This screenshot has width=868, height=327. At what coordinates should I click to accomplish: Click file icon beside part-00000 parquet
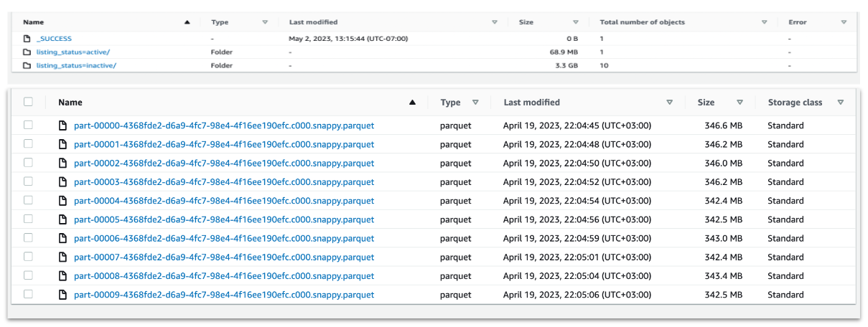click(63, 125)
